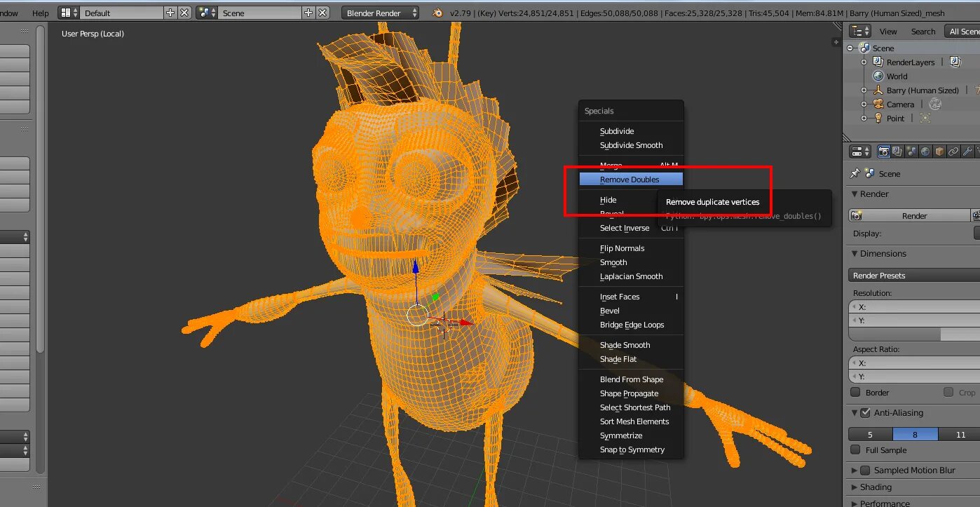Image resolution: width=980 pixels, height=507 pixels.
Task: Open Blender Render engine dropdown
Action: coord(381,13)
